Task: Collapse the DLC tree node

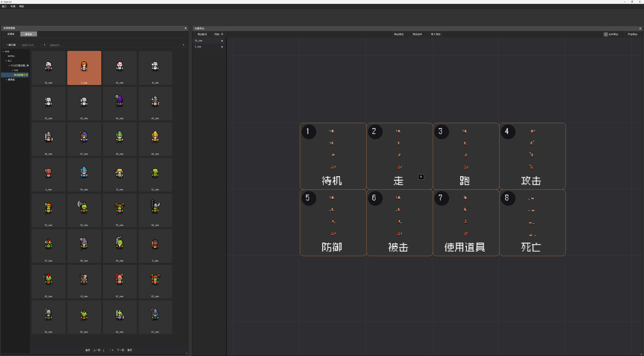Action: (6, 61)
